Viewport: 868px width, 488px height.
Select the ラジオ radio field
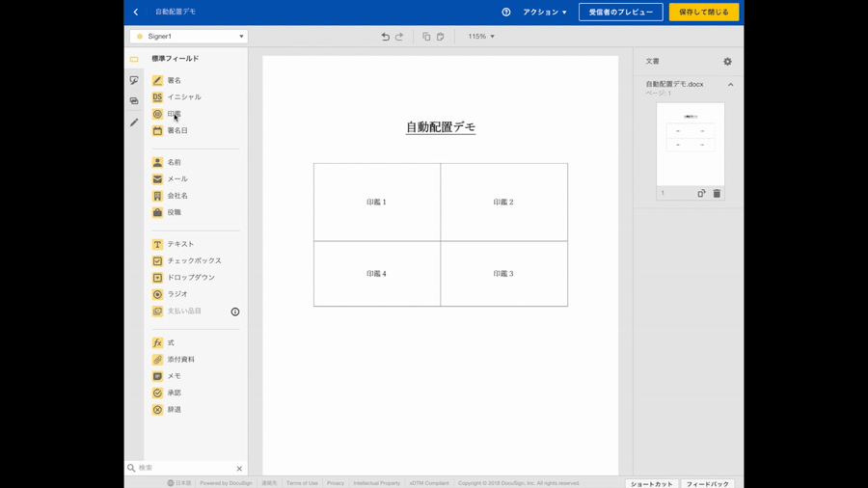[x=170, y=294]
